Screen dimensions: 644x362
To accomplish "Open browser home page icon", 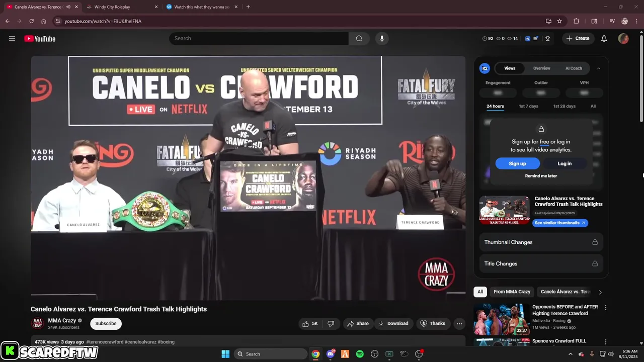I will click(x=43, y=21).
